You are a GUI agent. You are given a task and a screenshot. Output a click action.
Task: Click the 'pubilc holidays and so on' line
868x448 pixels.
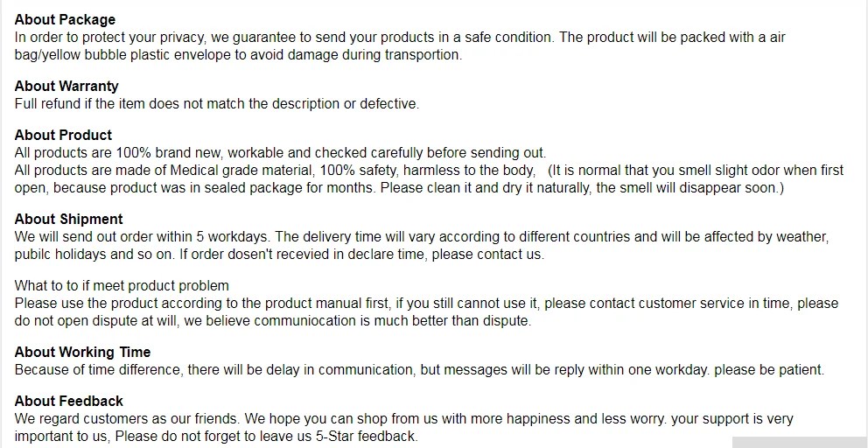click(279, 255)
